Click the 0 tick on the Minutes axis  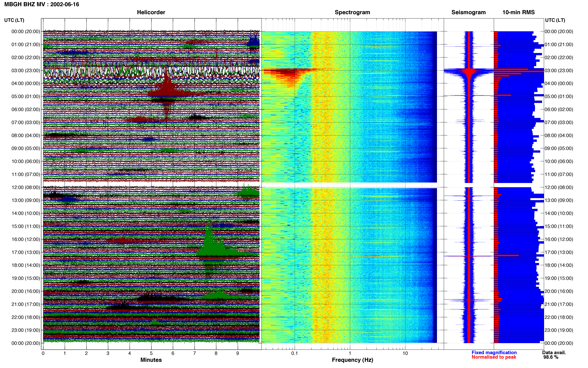click(43, 353)
